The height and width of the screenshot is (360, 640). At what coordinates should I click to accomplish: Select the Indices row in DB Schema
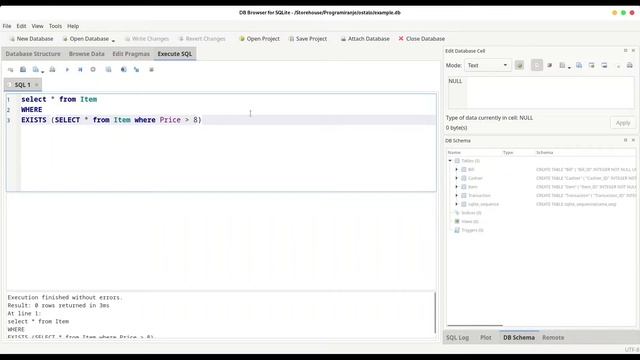tap(471, 213)
